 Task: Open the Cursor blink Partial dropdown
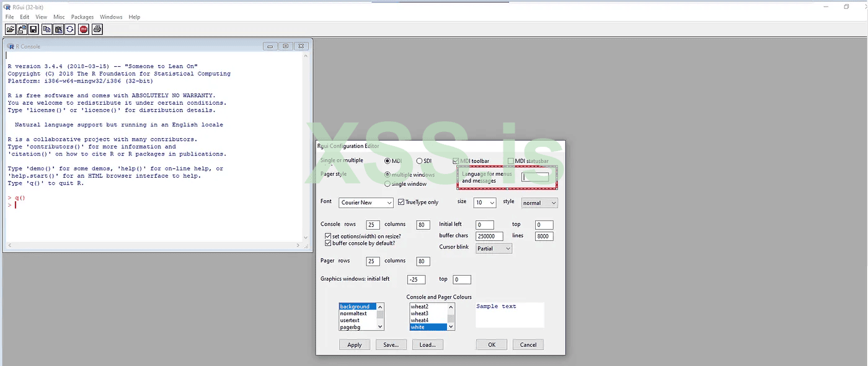tap(494, 248)
